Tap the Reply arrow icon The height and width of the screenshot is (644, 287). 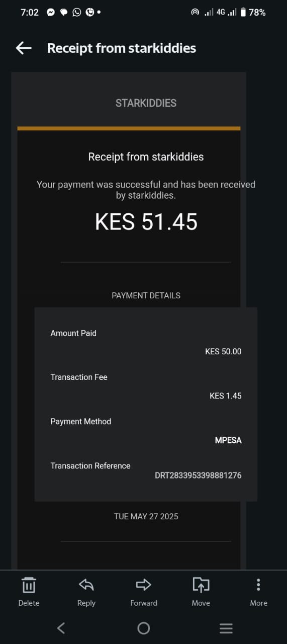click(86, 585)
